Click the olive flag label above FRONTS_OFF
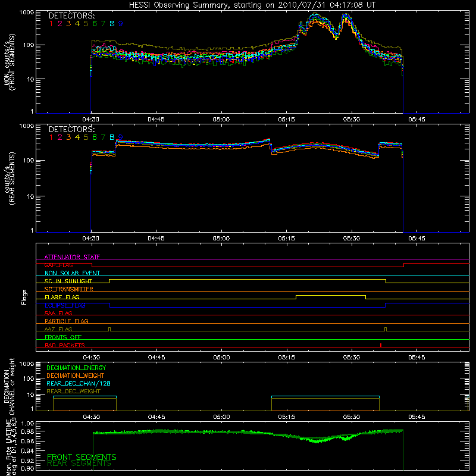The image size is (476, 476). pyautogui.click(x=58, y=329)
